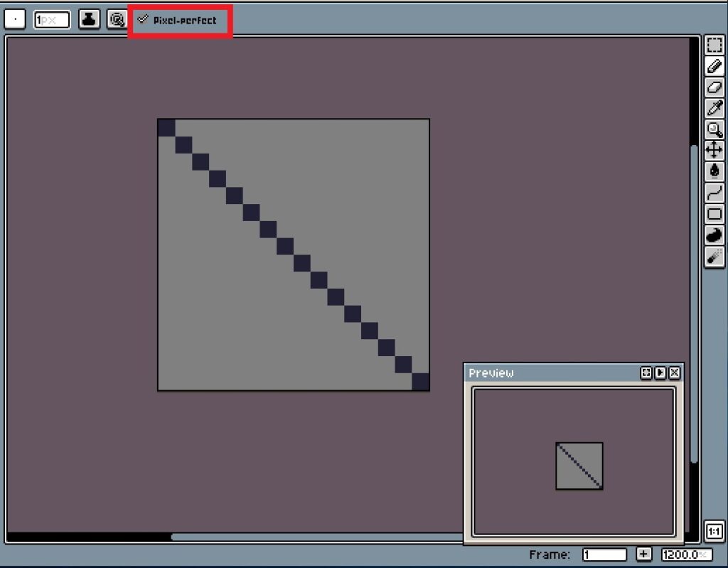This screenshot has width=728, height=568.
Task: Select the Contour blob tool
Action: click(x=714, y=235)
